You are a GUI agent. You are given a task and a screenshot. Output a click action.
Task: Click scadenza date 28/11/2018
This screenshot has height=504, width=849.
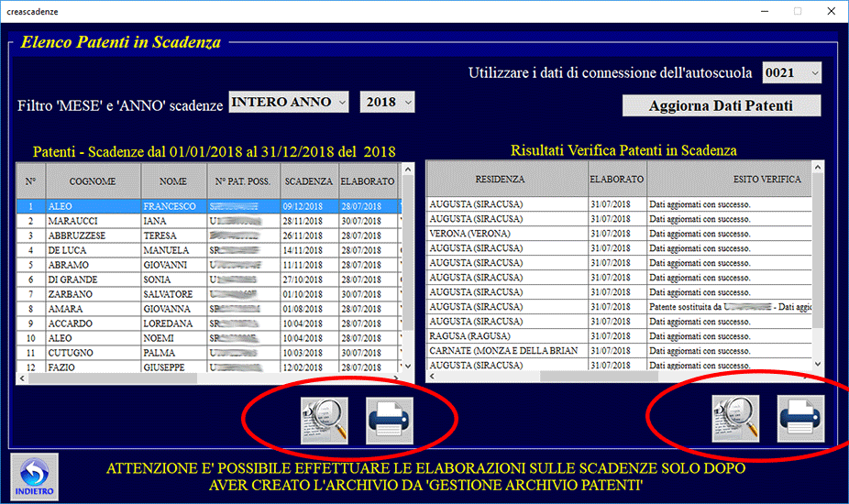[309, 221]
